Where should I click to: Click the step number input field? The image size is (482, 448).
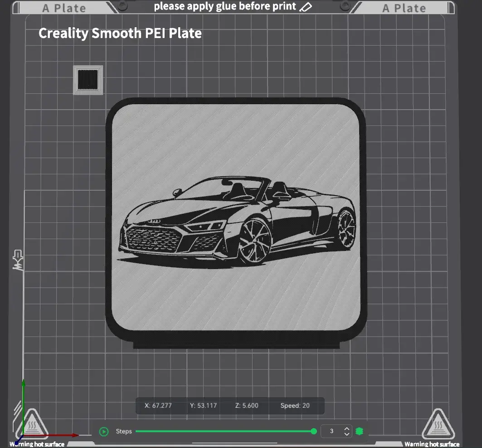click(x=332, y=431)
